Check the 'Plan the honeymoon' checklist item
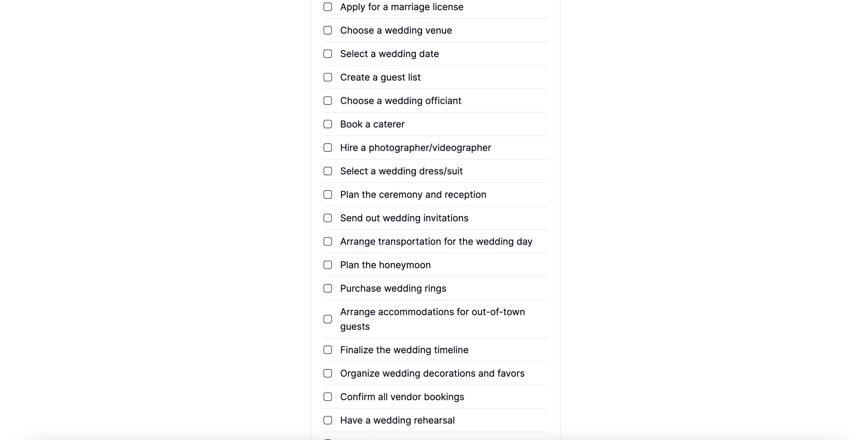 [x=327, y=264]
